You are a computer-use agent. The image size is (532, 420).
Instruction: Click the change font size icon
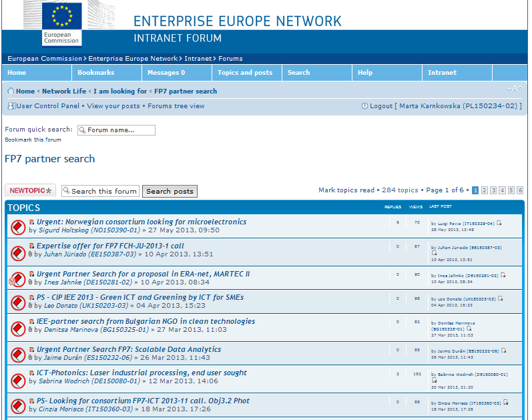(514, 89)
